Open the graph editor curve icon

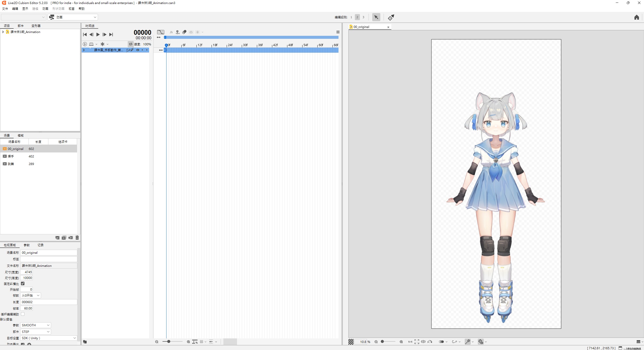tap(161, 32)
